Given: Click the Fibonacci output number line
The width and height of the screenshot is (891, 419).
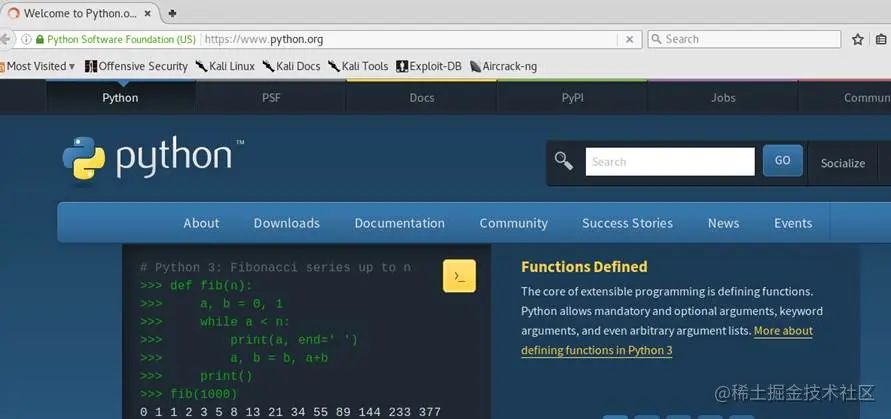Looking at the screenshot, I should click(290, 412).
